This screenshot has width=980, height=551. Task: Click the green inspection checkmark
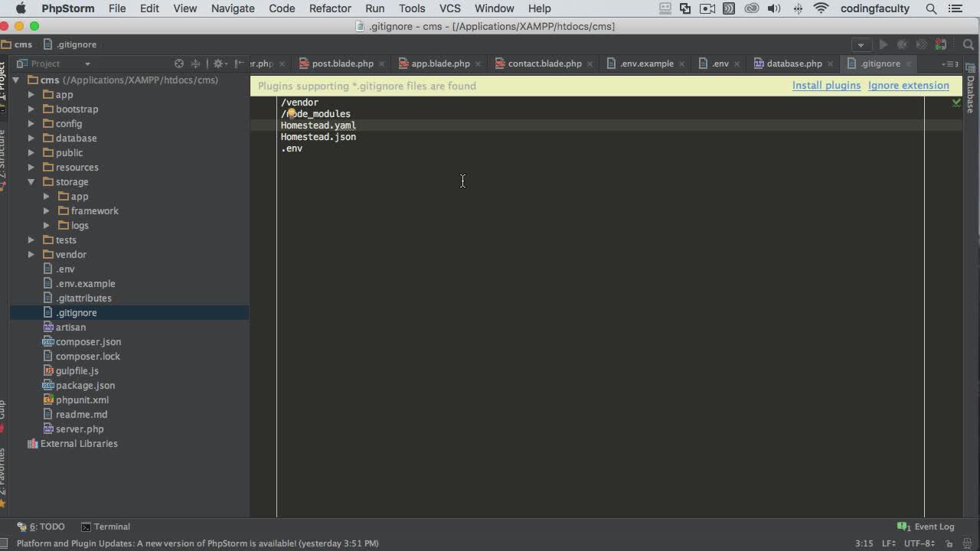tap(956, 102)
